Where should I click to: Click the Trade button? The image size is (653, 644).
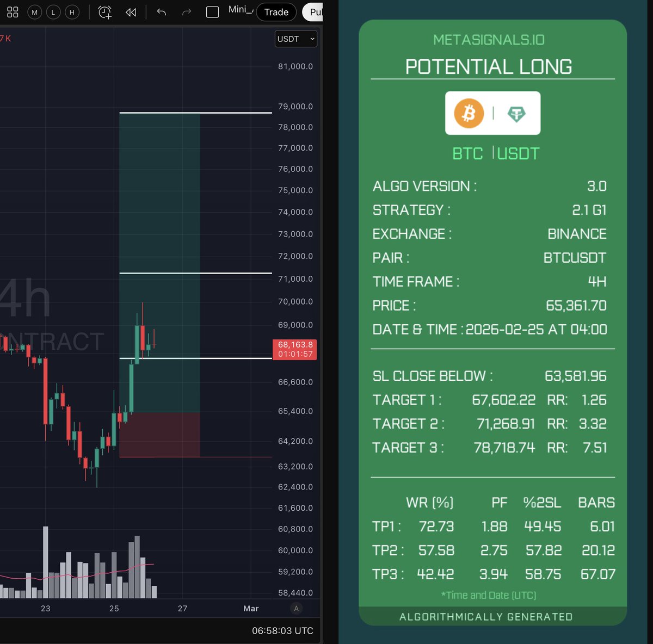pyautogui.click(x=276, y=12)
